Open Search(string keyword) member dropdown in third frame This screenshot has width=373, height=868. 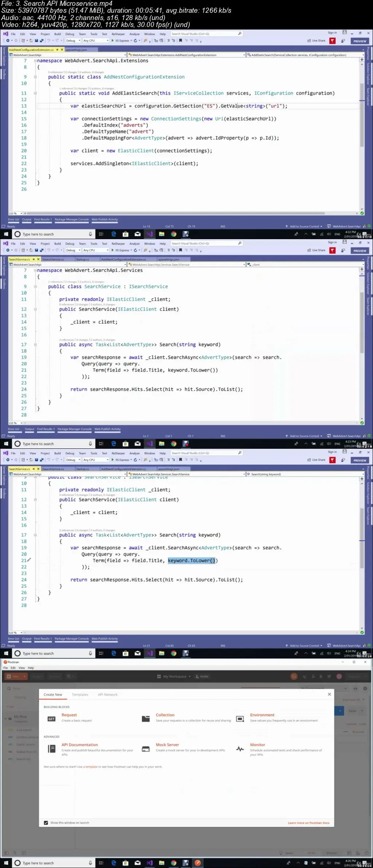tap(305, 474)
